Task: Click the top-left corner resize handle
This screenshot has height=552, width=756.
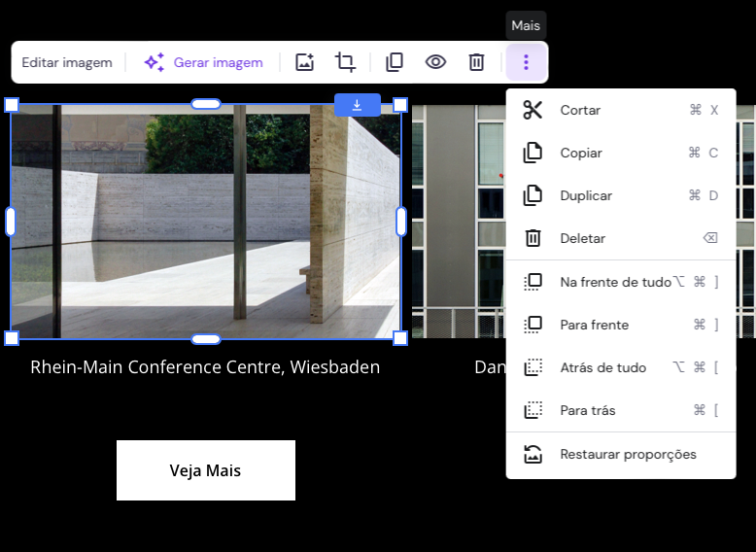Action: (x=12, y=105)
